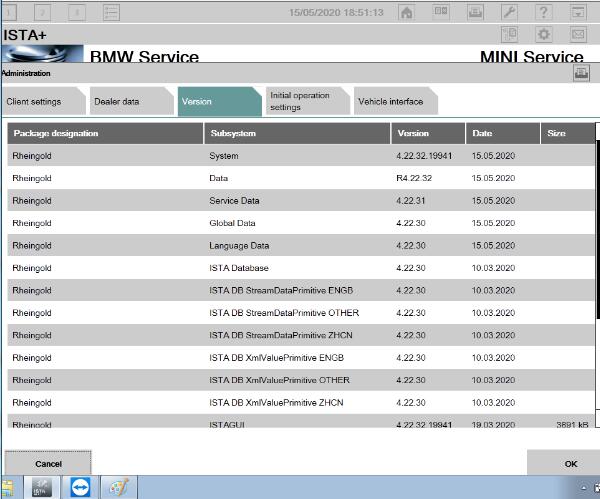Click the Date column header

pyautogui.click(x=503, y=133)
